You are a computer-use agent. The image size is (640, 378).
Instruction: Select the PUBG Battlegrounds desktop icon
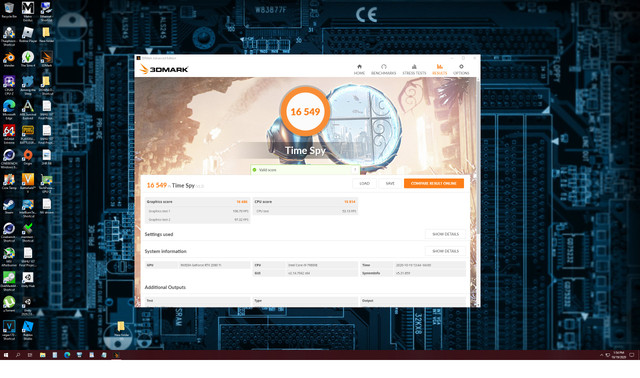[x=28, y=134]
